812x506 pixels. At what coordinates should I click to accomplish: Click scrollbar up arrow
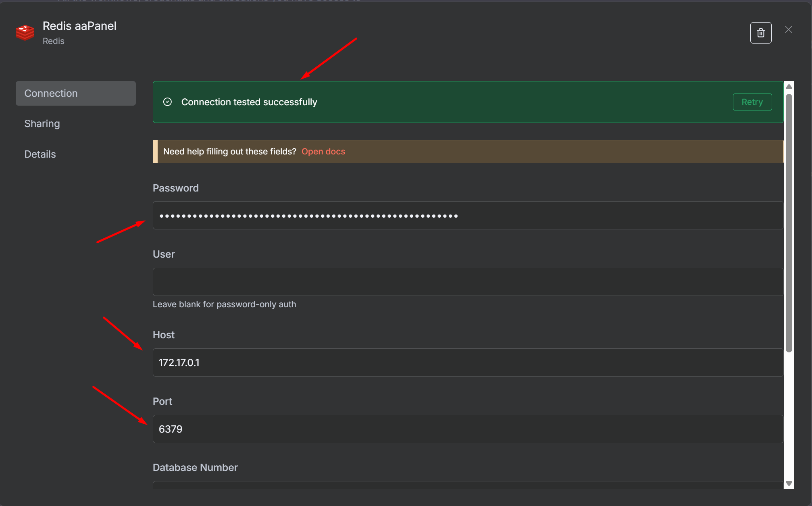789,87
